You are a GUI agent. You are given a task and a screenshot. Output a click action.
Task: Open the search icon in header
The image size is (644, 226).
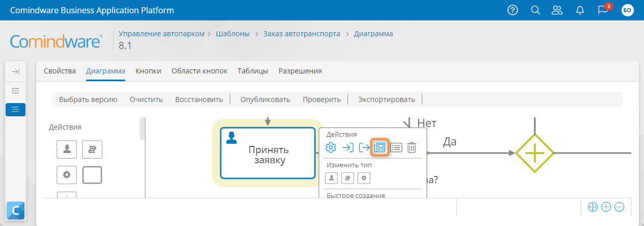click(535, 10)
